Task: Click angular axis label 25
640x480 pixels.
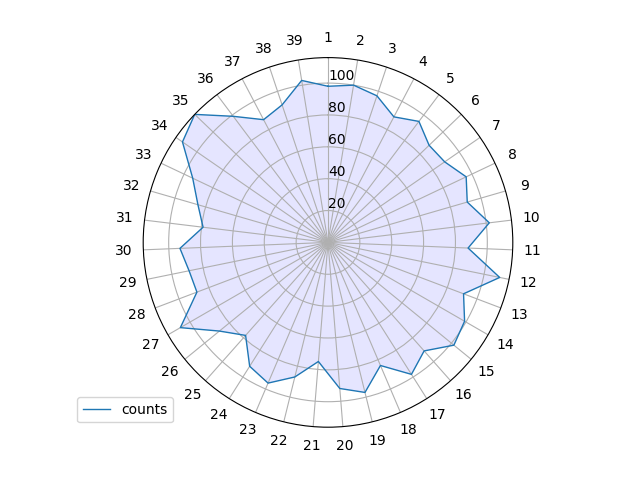Action: coord(193,394)
